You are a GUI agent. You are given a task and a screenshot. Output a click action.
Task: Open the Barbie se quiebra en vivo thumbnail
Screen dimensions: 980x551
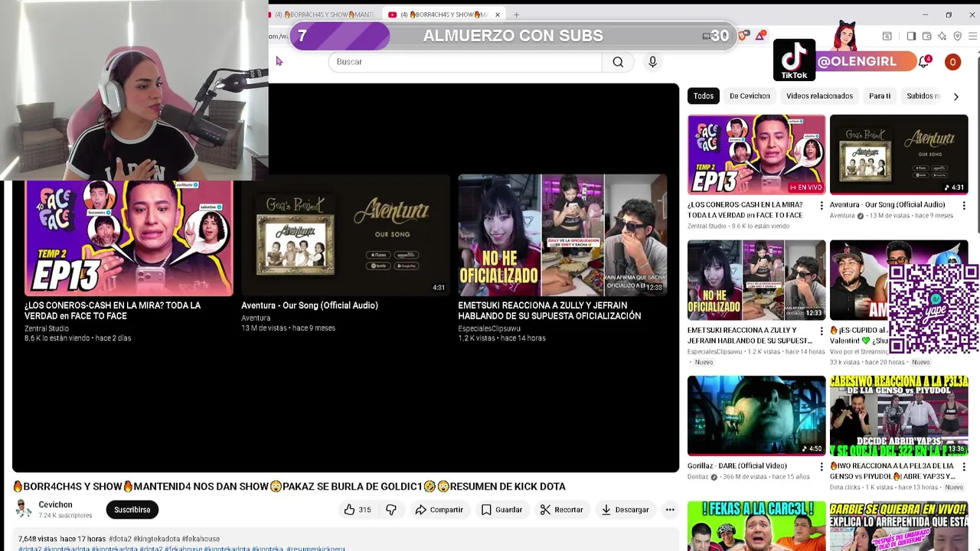899,527
